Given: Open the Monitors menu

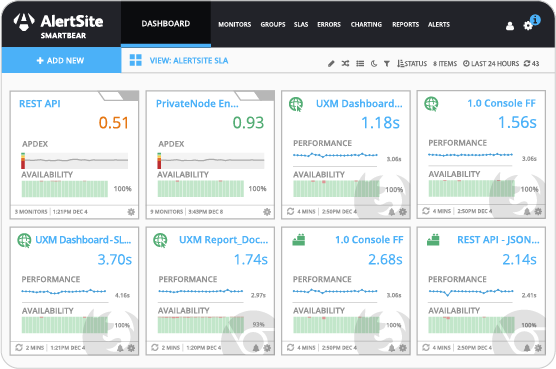Looking at the screenshot, I should (234, 24).
